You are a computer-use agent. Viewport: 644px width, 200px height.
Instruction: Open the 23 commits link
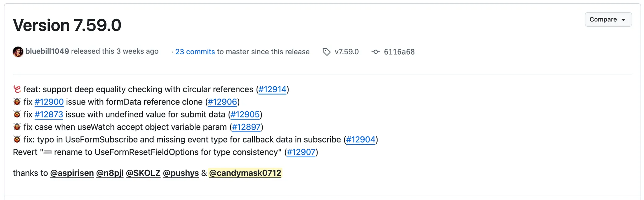click(x=195, y=52)
